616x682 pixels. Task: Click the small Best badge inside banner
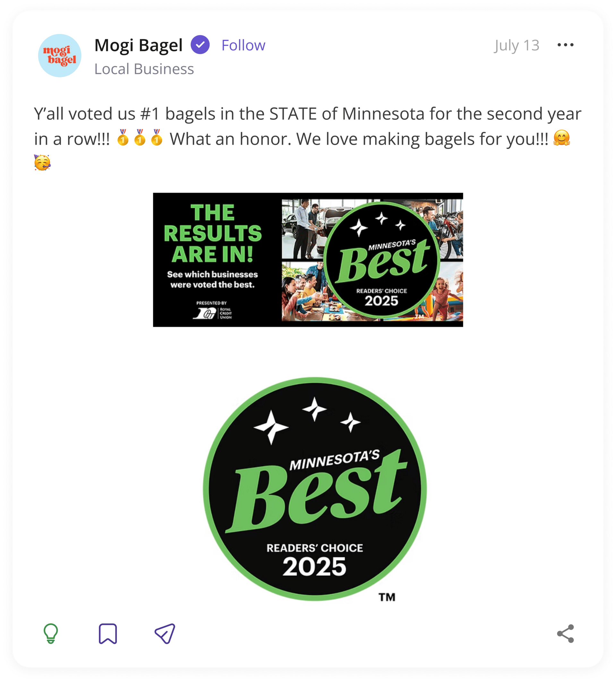382,260
